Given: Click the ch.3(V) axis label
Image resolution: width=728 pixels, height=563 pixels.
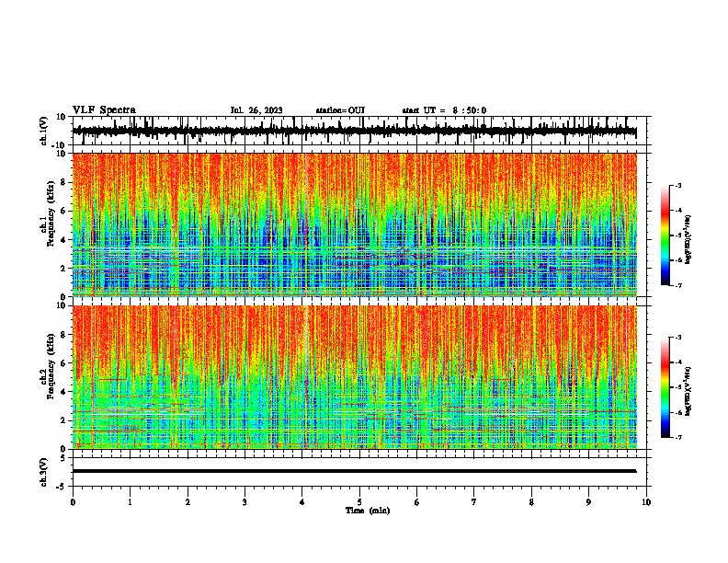Looking at the screenshot, I should point(44,472).
